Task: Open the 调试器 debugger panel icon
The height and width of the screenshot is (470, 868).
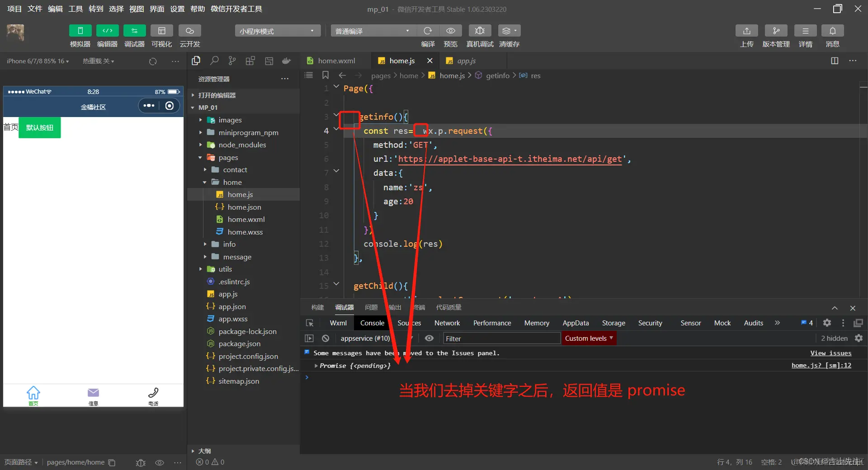Action: [134, 30]
